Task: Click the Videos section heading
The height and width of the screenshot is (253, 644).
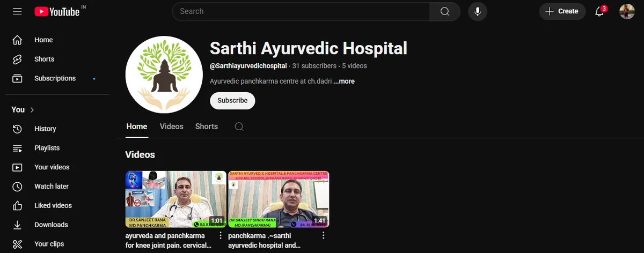Action: click(140, 155)
